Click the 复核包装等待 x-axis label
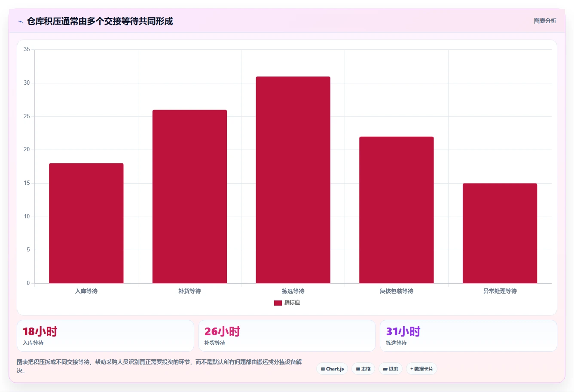Viewport: 574px width, 392px height. [x=397, y=291]
